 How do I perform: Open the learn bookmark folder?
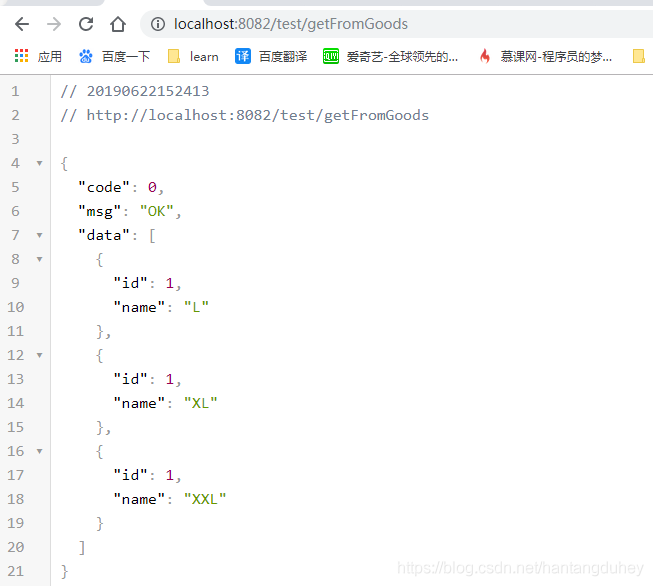coord(193,56)
